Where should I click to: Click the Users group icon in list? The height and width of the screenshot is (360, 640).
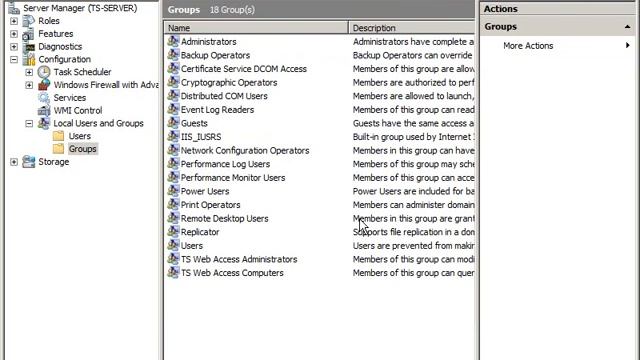(173, 245)
